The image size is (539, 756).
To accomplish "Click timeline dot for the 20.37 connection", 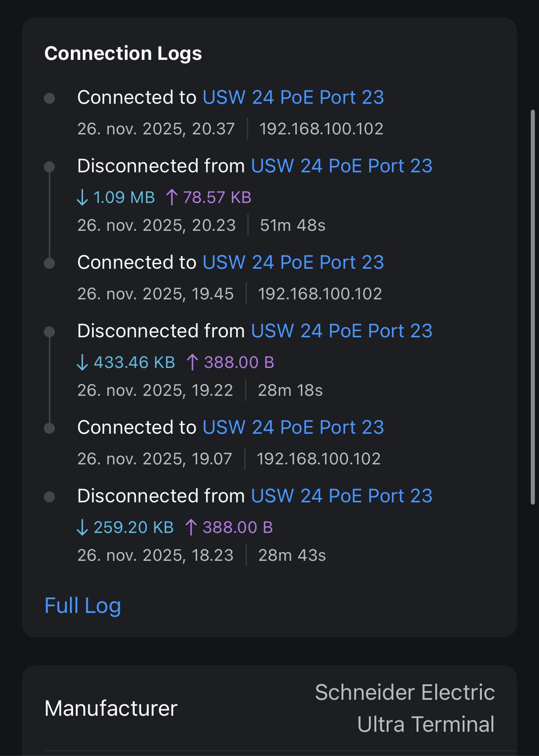I will pyautogui.click(x=49, y=98).
